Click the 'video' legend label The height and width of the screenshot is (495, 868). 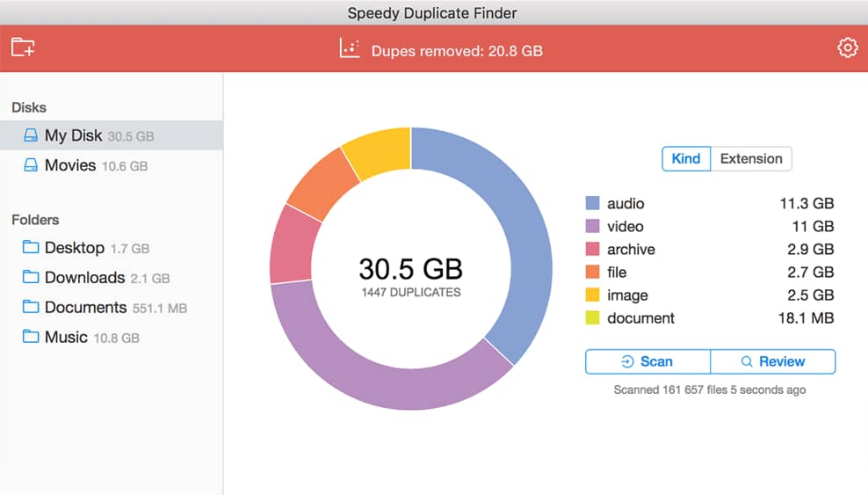tap(625, 227)
